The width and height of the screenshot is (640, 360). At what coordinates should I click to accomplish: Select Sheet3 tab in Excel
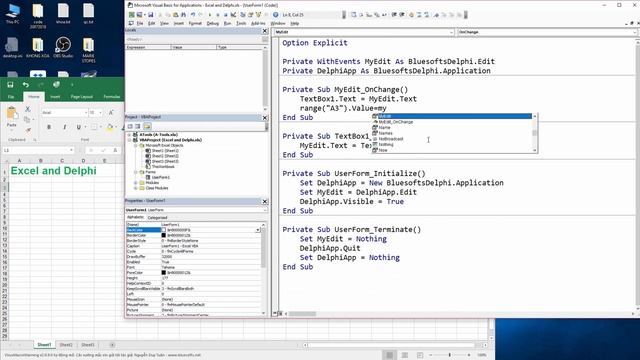[x=87, y=345]
